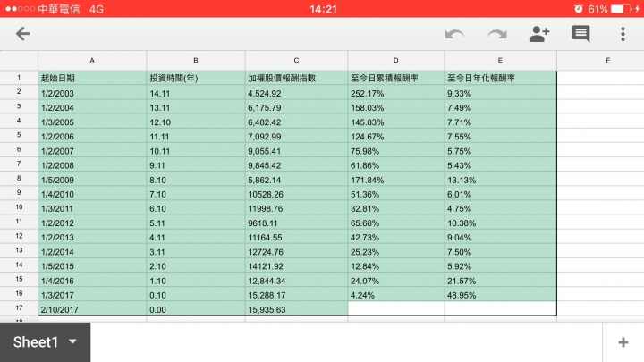
Task: Select column C header
Action: pos(296,61)
